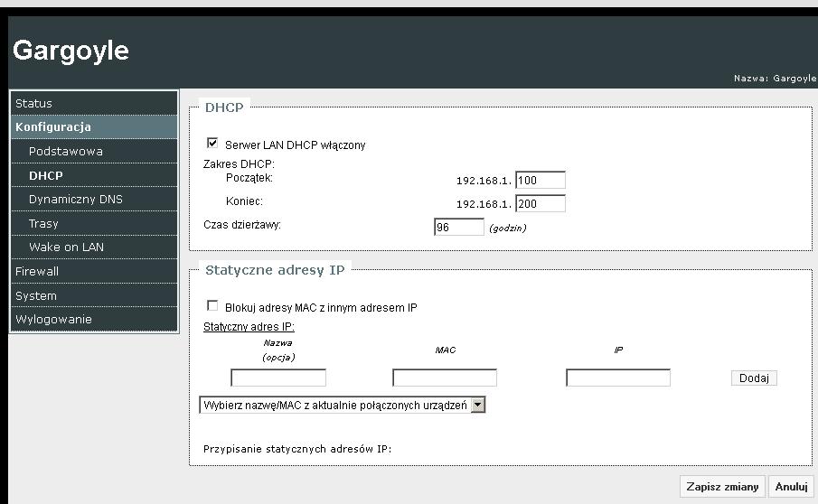Select the DHCP sidebar item
This screenshot has width=818, height=504.
(x=45, y=175)
